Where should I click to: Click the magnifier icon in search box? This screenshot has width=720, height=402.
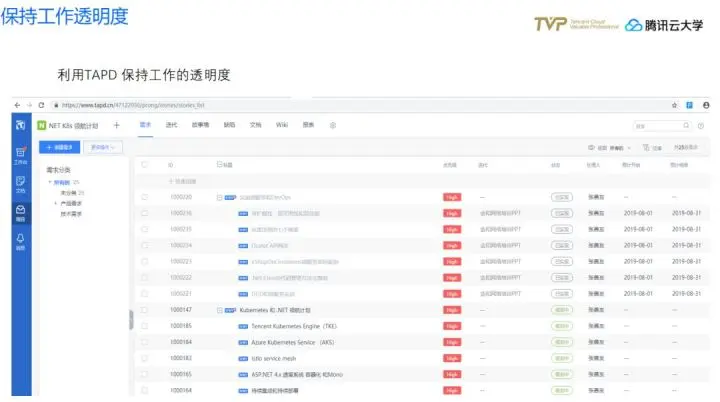pos(686,125)
